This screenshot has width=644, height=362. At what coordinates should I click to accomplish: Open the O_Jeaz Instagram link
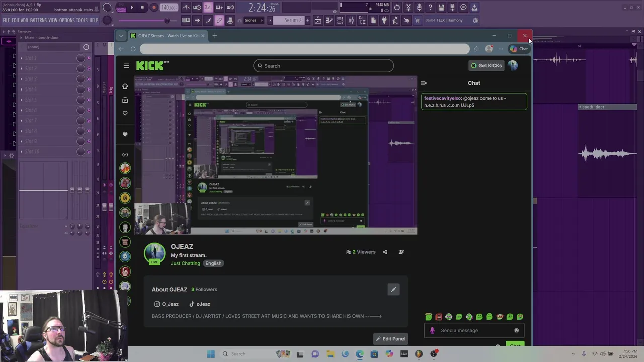click(x=167, y=304)
